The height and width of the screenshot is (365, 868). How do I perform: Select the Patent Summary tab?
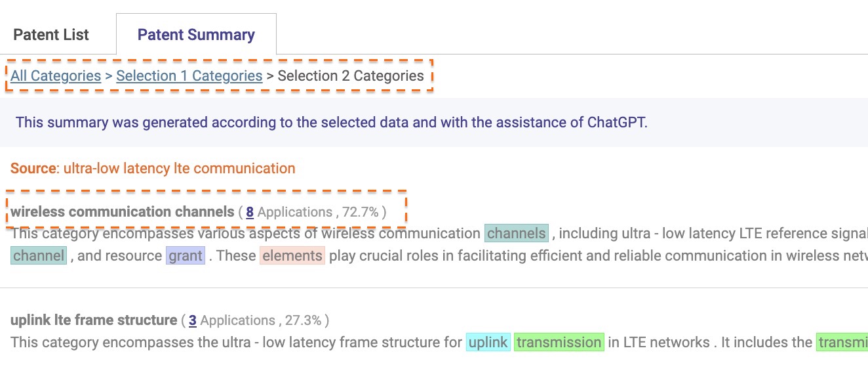coord(196,35)
